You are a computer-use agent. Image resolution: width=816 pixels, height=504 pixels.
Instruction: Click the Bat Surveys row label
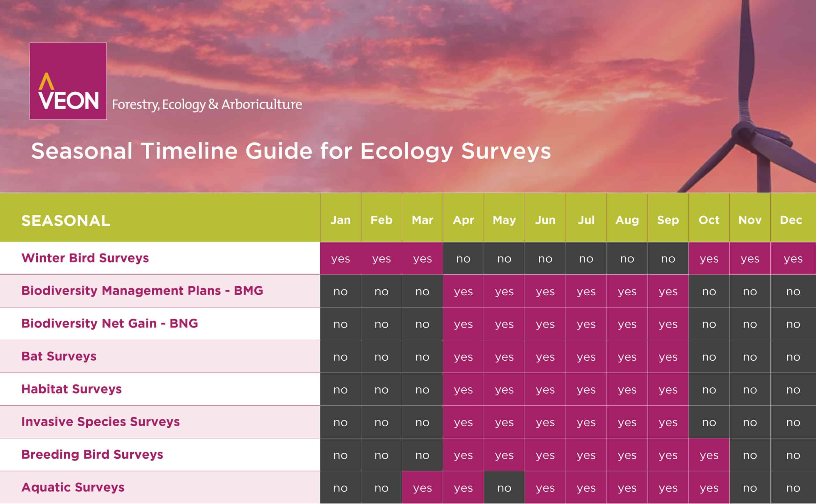pos(59,356)
